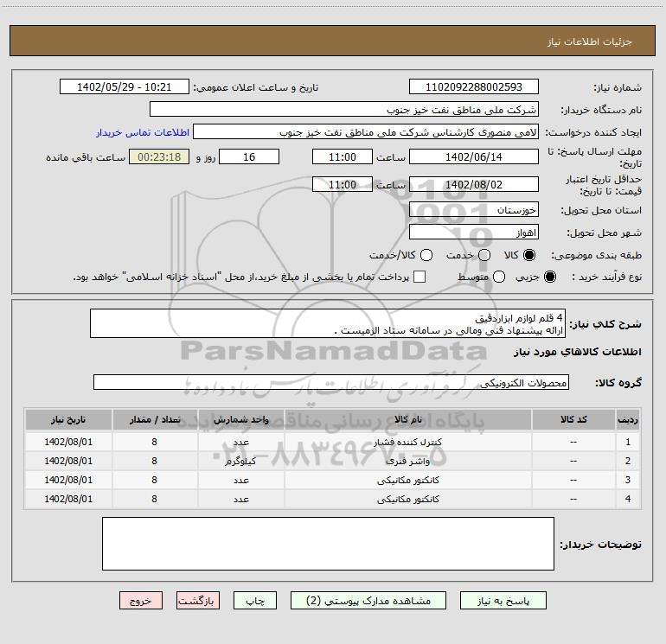Select the خدمت radio button

point(484,255)
